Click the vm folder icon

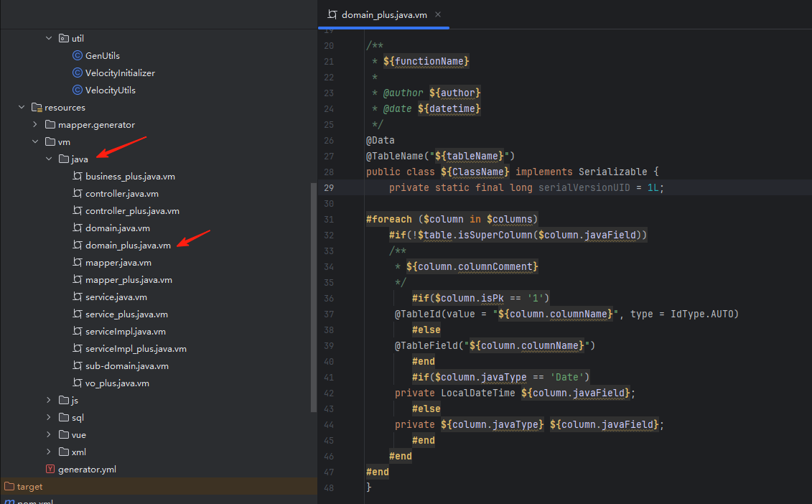point(50,141)
